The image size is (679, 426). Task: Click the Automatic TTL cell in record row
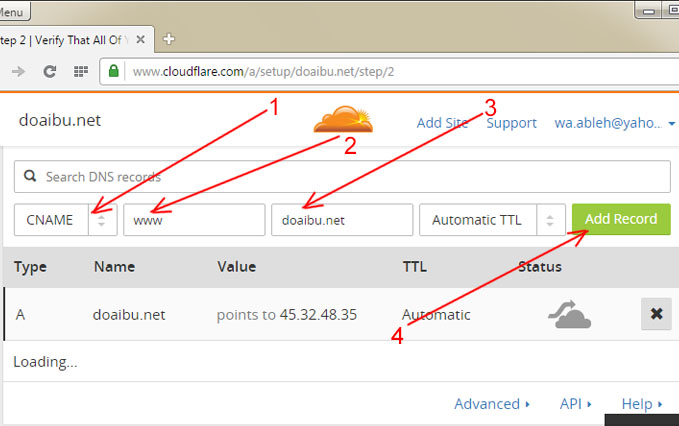(436, 315)
